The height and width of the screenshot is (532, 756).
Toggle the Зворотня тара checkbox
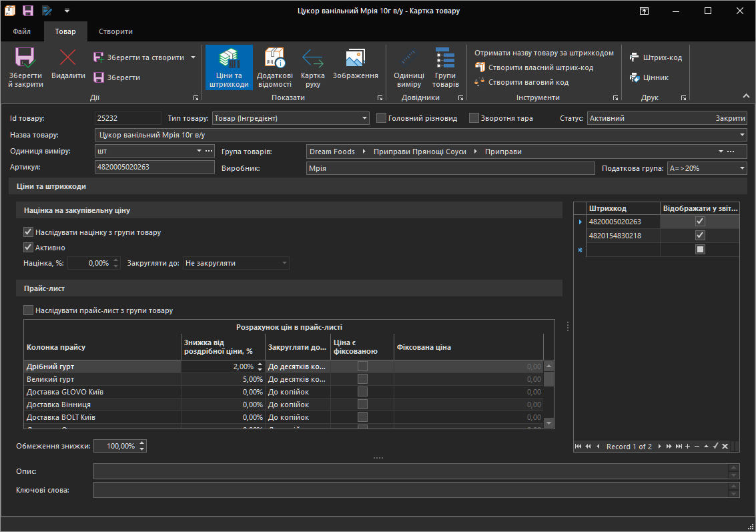(474, 118)
